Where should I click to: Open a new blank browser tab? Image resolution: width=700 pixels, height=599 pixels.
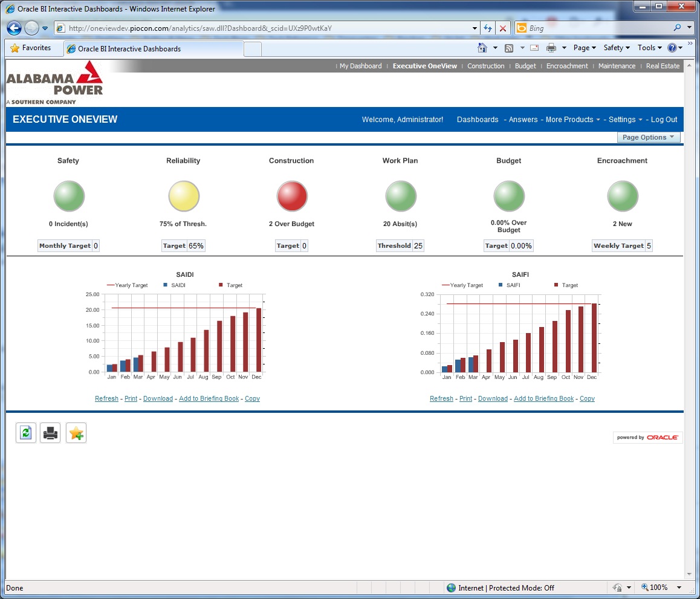pos(253,48)
